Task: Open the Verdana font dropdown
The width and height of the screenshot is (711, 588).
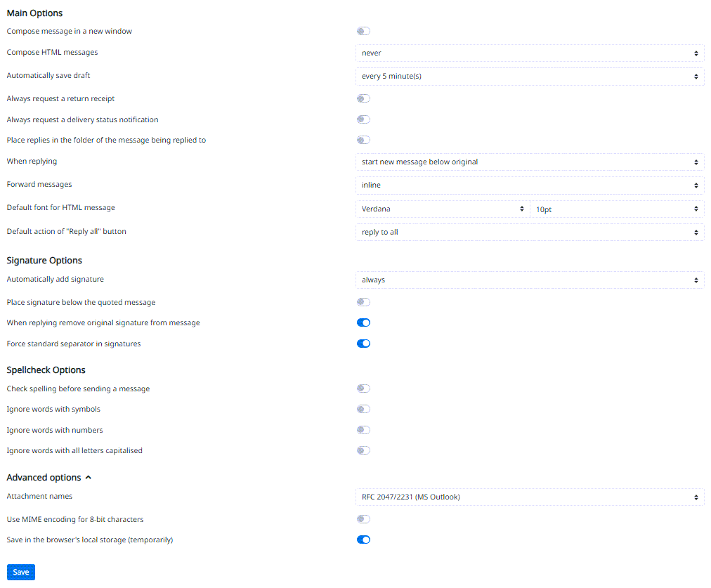Action: [443, 209]
